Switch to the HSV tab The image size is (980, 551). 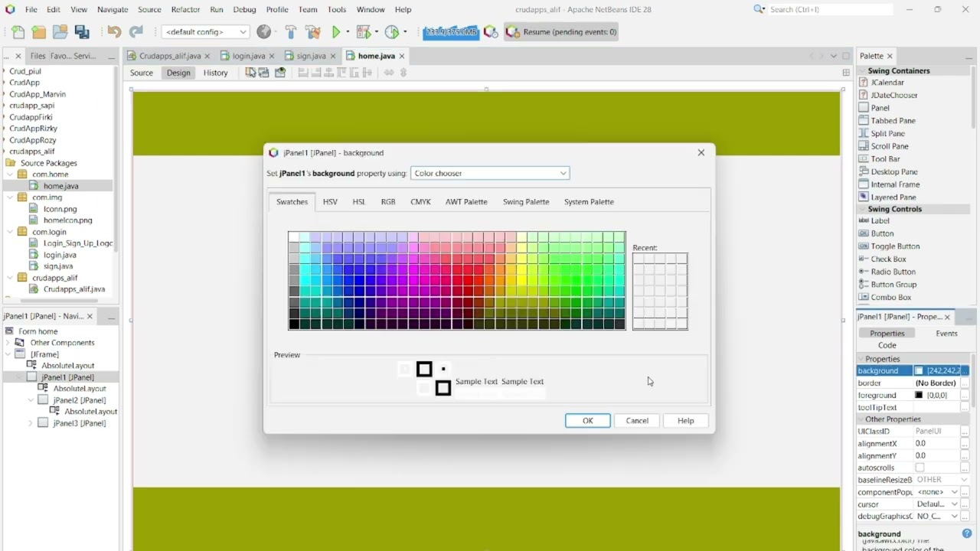(x=330, y=202)
